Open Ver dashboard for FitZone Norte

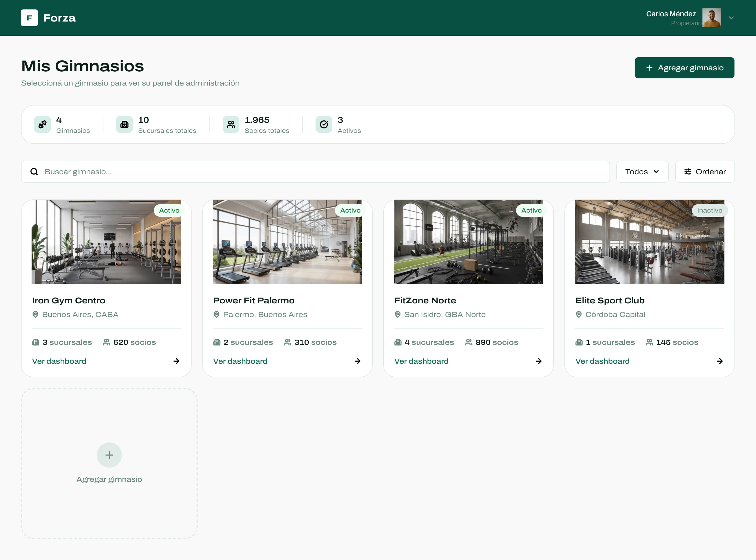(421, 361)
